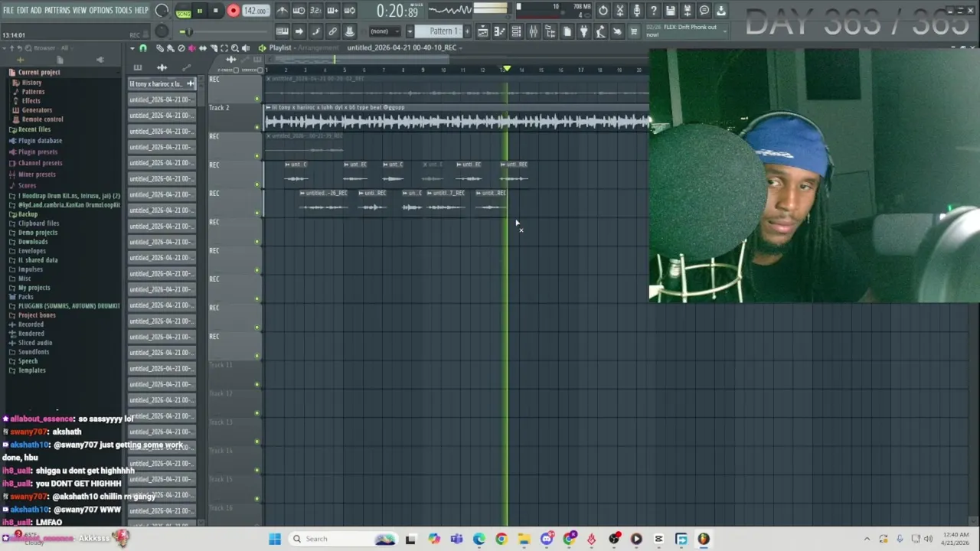Select the playlist playback speaker tool
The height and width of the screenshot is (551, 980).
[x=246, y=48]
